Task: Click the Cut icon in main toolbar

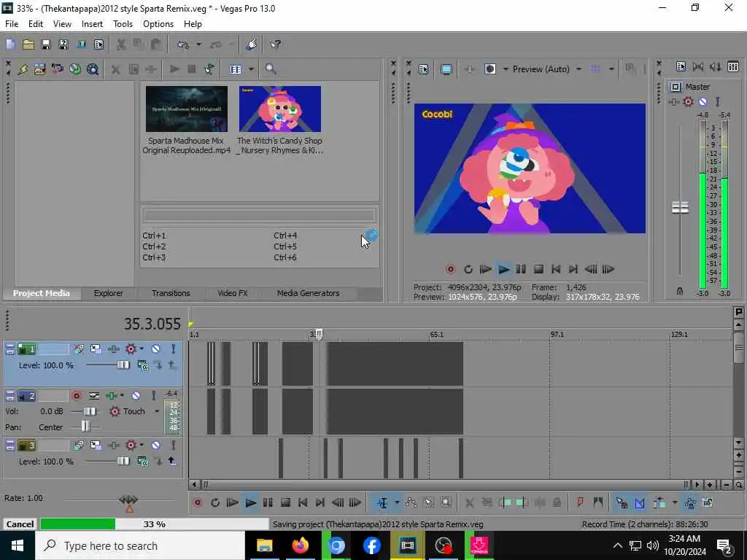Action: pos(122,44)
